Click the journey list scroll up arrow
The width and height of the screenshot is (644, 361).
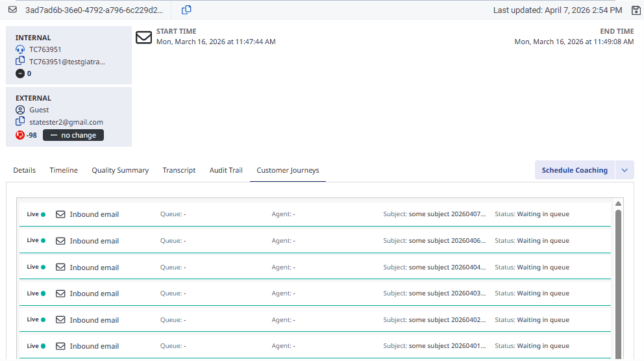618,204
